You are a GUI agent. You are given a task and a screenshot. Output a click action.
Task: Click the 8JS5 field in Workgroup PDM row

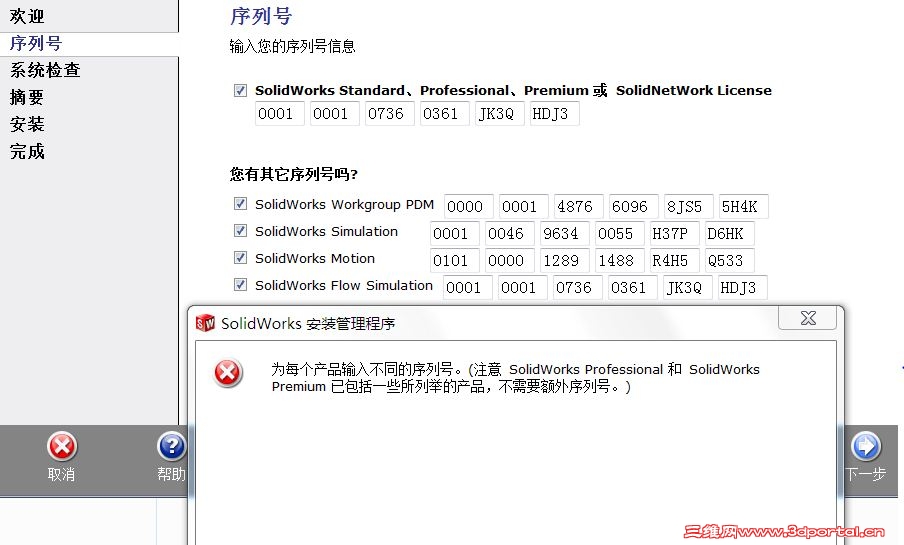click(689, 206)
